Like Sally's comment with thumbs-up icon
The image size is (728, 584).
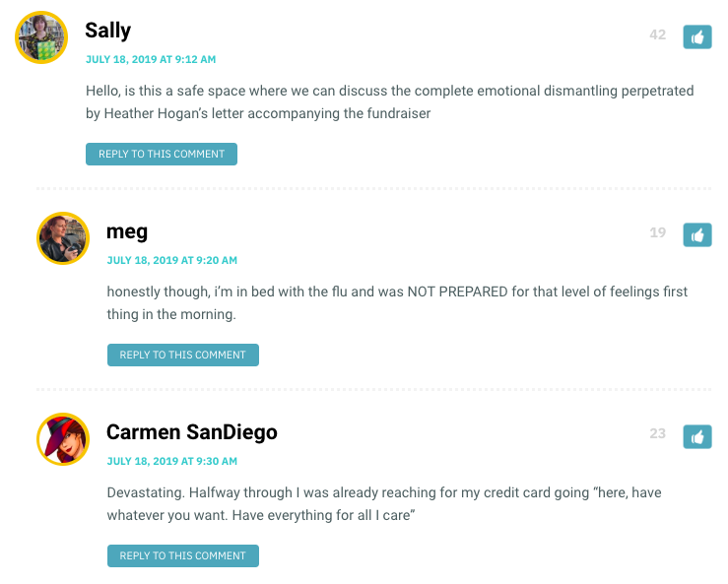tap(696, 36)
